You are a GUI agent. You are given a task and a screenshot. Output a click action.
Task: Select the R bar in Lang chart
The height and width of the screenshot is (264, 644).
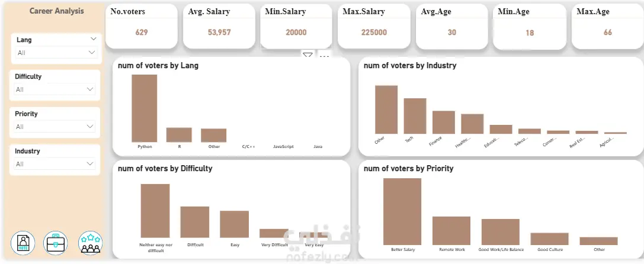(x=179, y=135)
